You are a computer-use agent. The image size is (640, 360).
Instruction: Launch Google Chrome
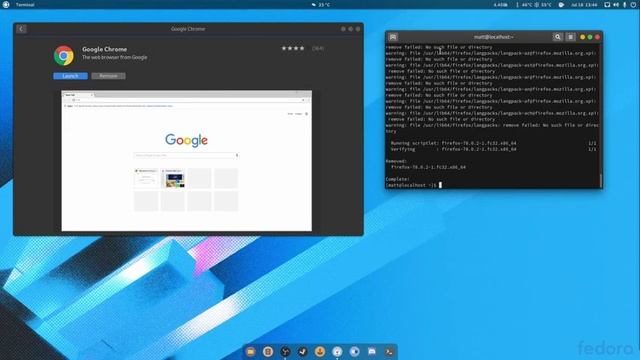70,76
